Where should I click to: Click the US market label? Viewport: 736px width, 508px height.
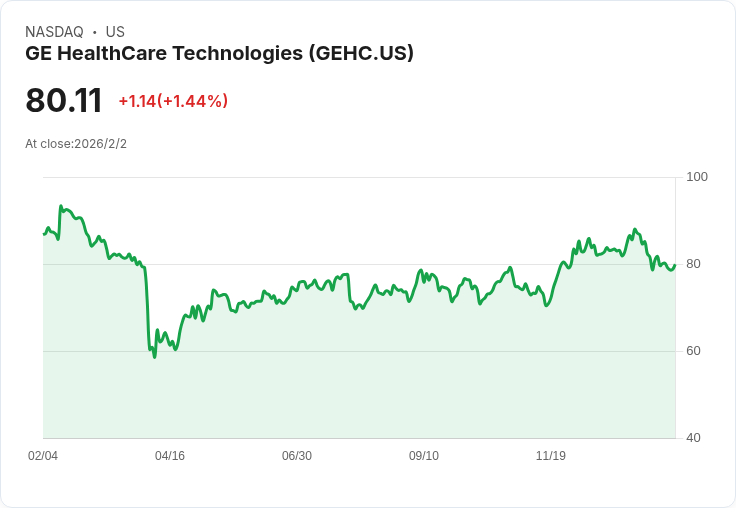(x=115, y=32)
